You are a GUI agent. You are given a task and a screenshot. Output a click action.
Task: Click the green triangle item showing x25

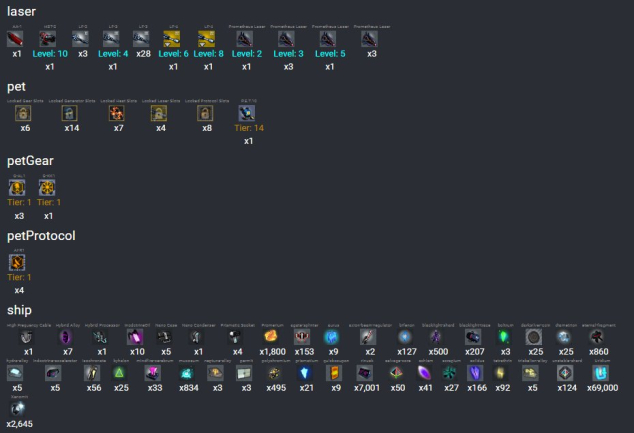coord(121,373)
